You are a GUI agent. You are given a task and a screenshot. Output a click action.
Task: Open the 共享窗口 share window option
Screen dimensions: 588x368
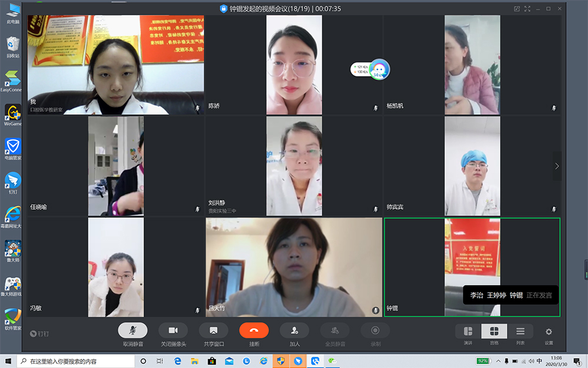coord(213,331)
